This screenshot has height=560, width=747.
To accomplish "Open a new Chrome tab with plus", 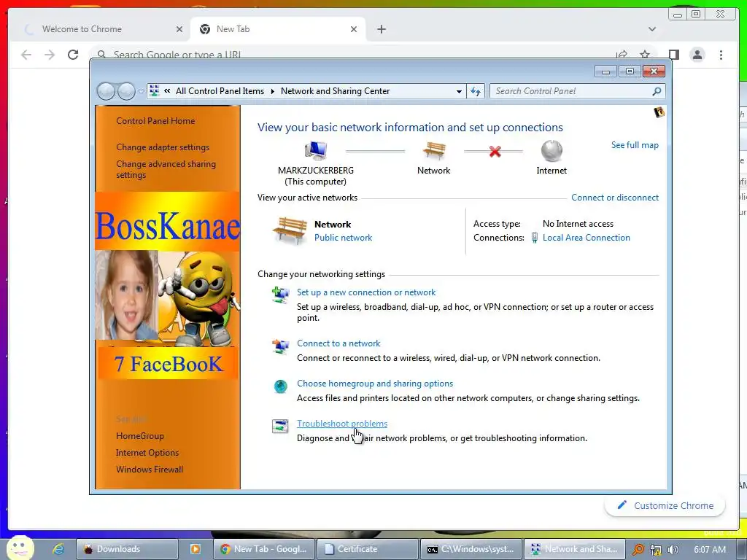I will point(381,29).
